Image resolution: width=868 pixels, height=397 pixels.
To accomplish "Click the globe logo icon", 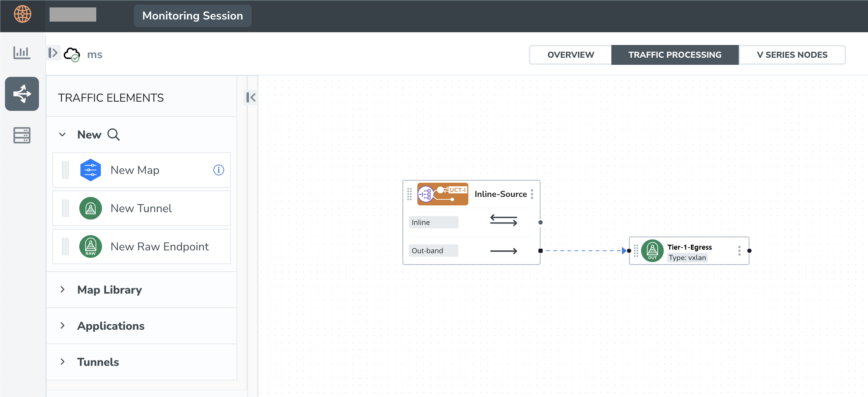I will pyautogui.click(x=22, y=14).
